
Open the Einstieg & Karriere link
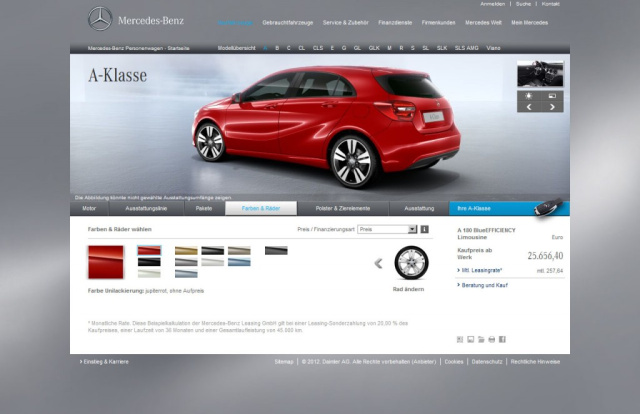click(106, 361)
